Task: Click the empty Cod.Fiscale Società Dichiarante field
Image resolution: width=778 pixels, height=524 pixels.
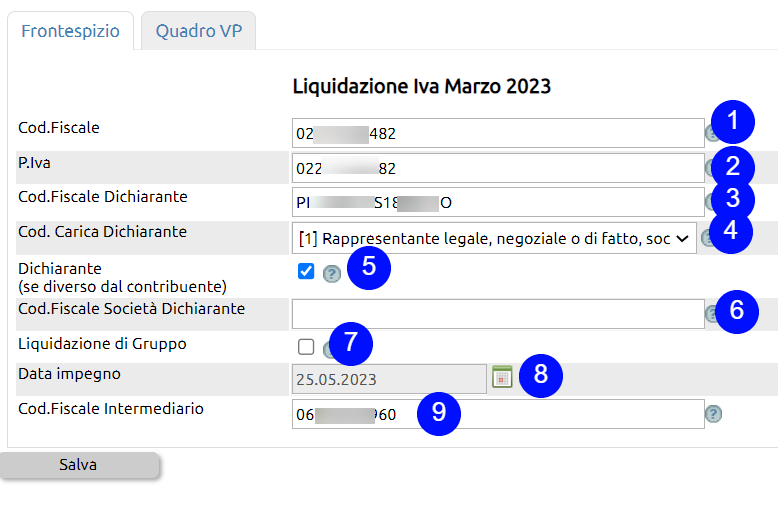Action: (x=498, y=314)
